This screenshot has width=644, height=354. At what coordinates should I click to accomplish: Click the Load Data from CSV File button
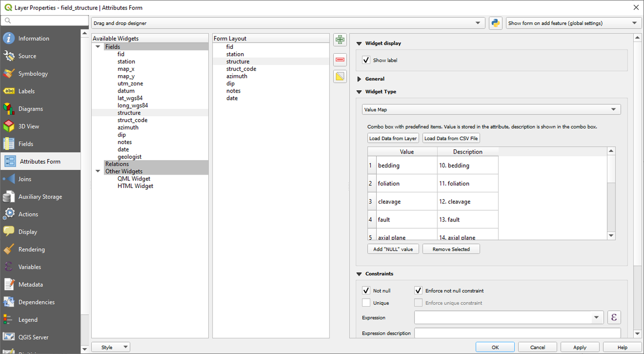[451, 138]
